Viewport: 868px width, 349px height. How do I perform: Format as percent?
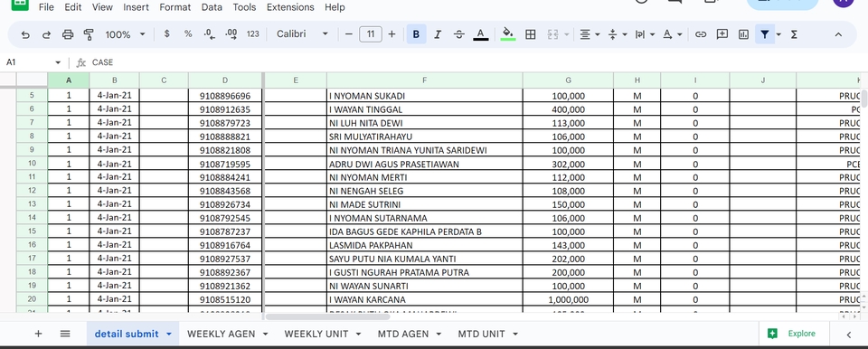pos(188,34)
